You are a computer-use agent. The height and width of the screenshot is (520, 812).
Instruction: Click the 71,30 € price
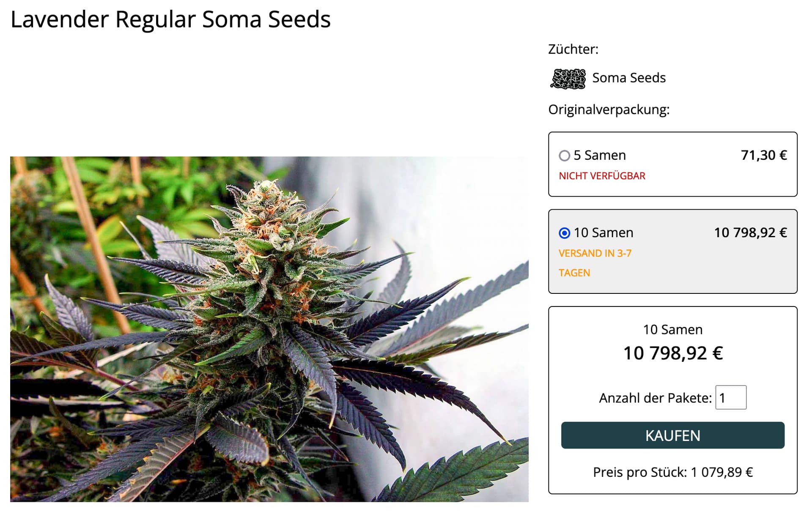click(x=764, y=155)
